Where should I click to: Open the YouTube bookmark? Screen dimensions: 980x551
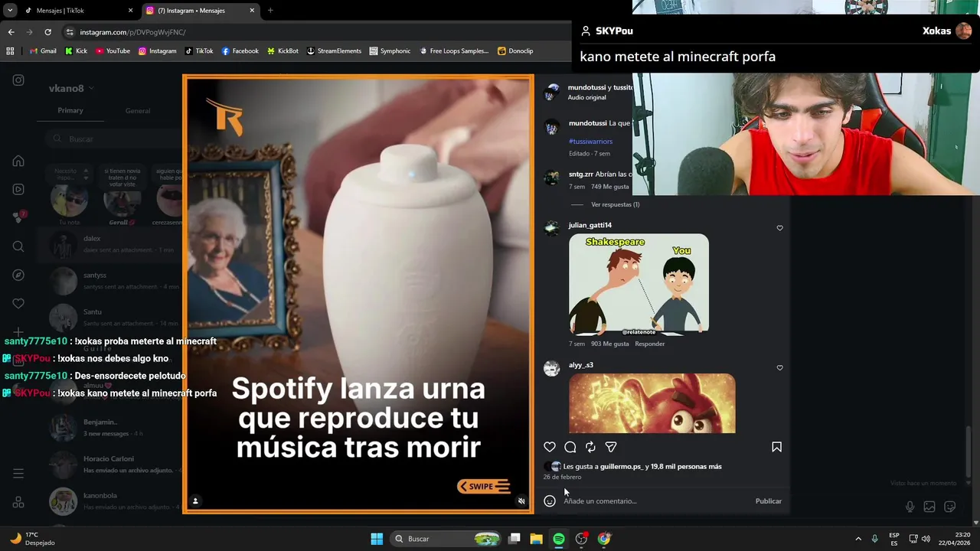pyautogui.click(x=113, y=51)
